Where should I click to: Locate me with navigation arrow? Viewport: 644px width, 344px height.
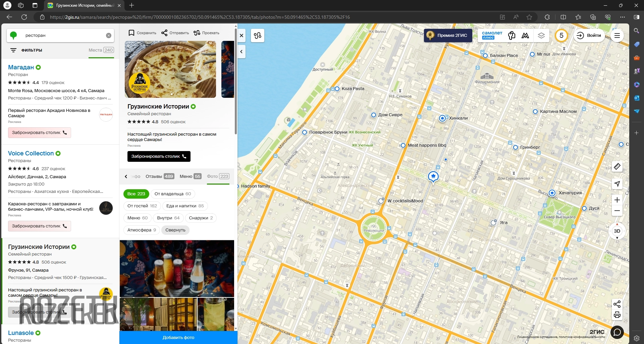pyautogui.click(x=617, y=184)
